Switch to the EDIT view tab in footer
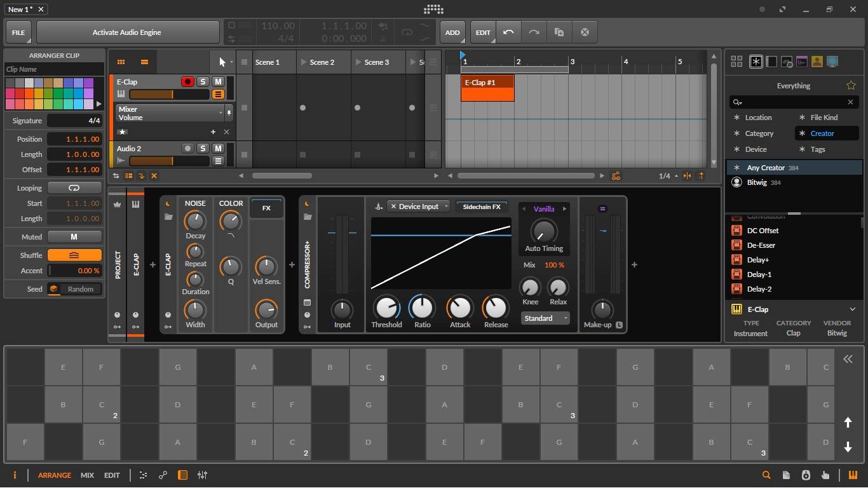This screenshot has width=868, height=488. pos(112,475)
